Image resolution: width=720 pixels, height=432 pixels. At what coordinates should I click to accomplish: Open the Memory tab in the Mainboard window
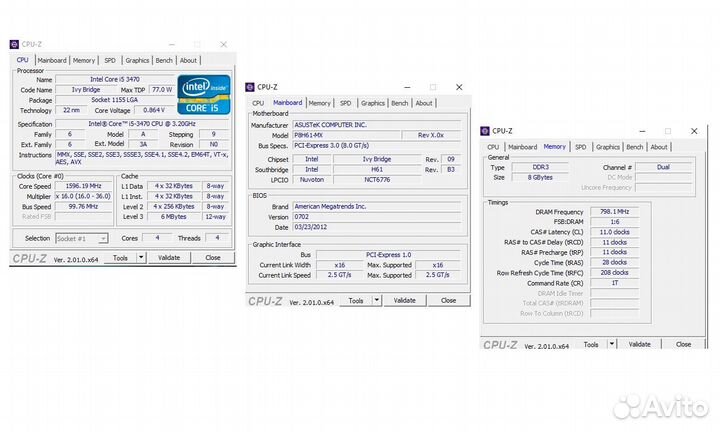[x=320, y=103]
